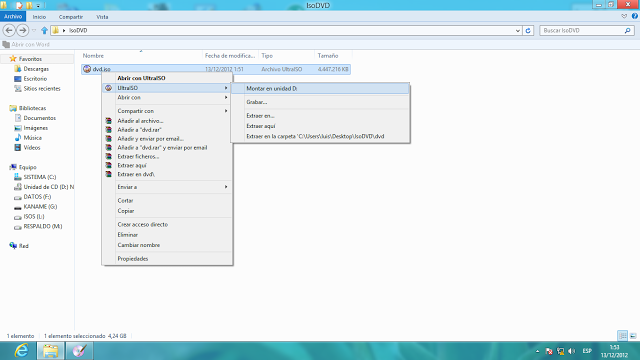Open Escritorio in navigation pane
This screenshot has width=640, height=360.
[35, 79]
